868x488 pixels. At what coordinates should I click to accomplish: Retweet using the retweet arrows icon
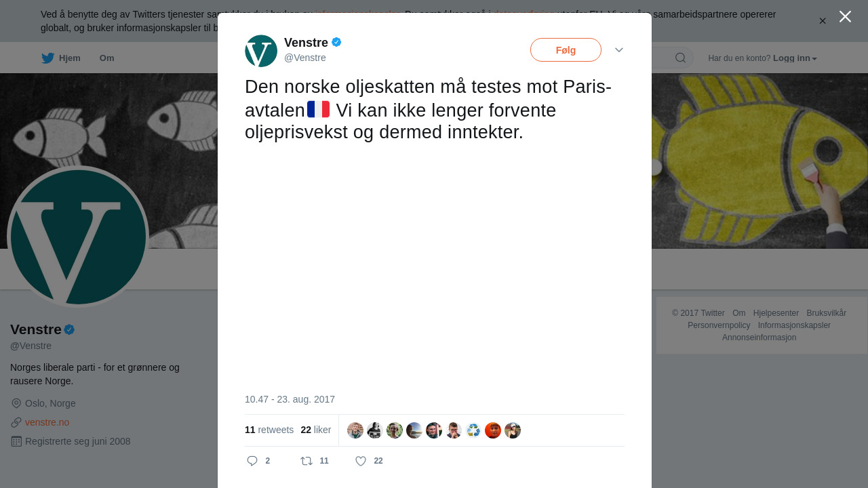point(307,461)
